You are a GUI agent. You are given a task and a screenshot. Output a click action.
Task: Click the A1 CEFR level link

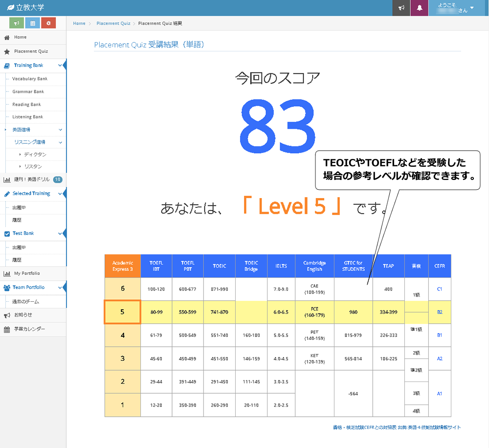(x=440, y=393)
